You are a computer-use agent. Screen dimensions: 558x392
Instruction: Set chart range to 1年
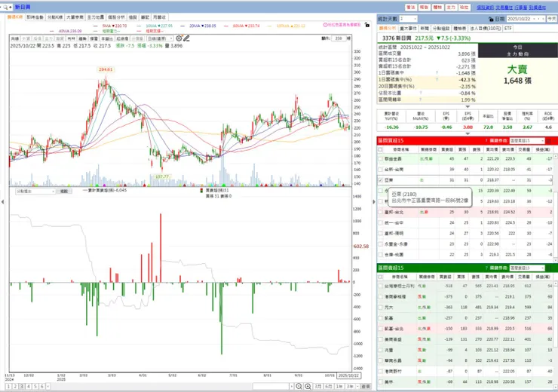(x=339, y=386)
